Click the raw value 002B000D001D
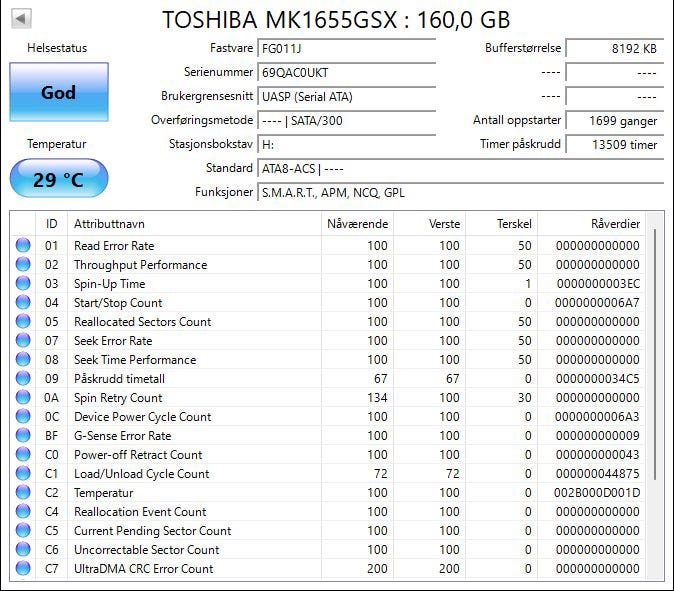 click(597, 493)
